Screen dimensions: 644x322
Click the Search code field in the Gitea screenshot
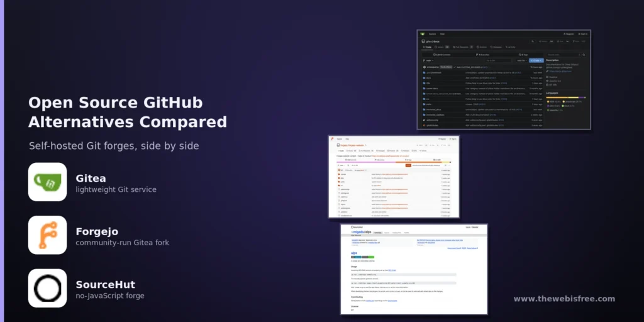tap(563, 55)
